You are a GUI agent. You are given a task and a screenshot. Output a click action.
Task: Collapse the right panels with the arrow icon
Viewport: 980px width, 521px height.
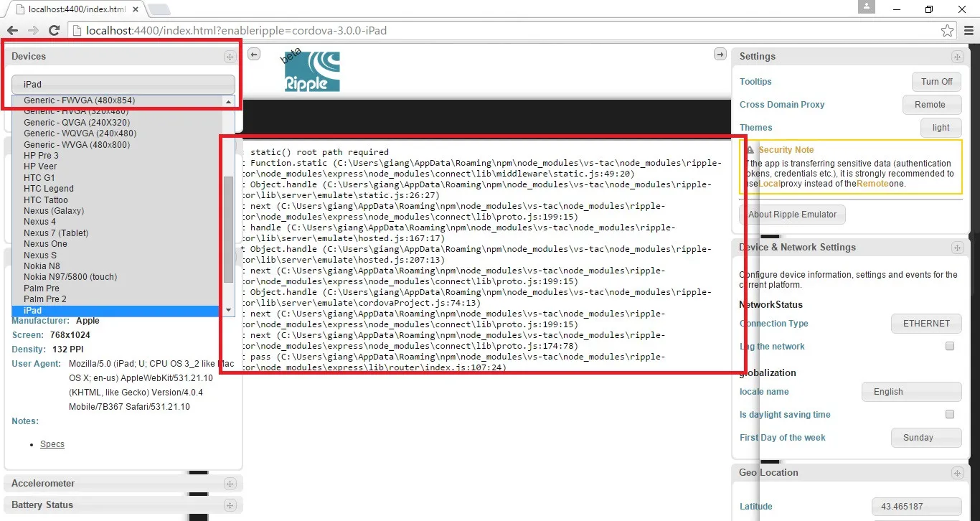(x=720, y=55)
